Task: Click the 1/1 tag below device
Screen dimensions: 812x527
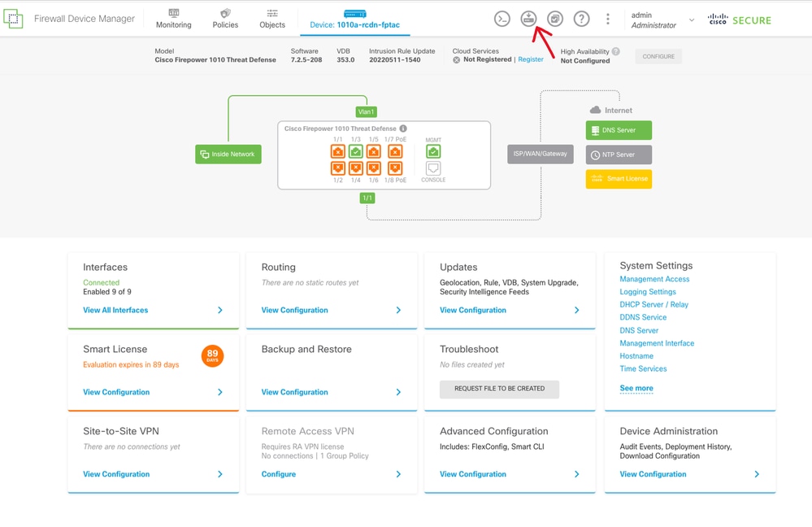Action: 367,198
